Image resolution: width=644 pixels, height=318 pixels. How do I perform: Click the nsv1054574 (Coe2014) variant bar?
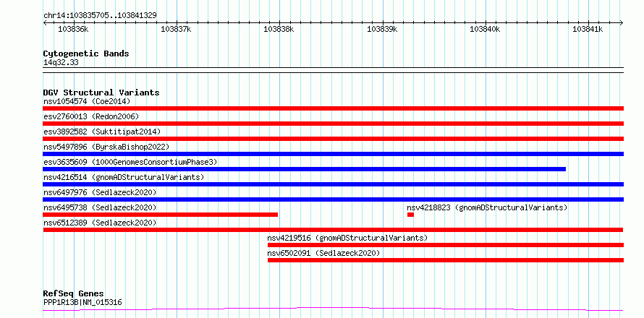coord(333,108)
